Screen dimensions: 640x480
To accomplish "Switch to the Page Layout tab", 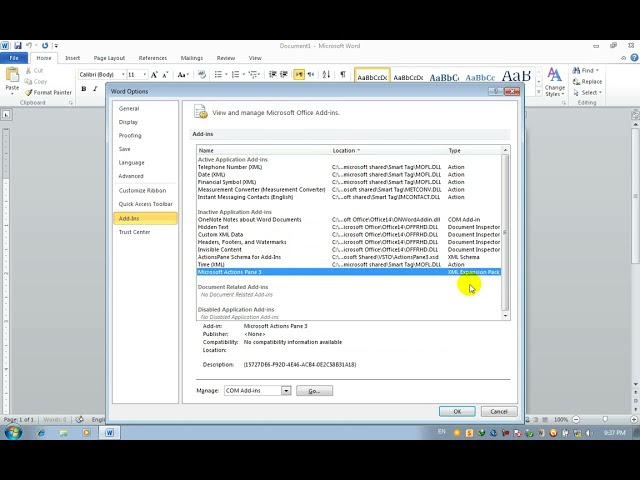I will coord(109,58).
